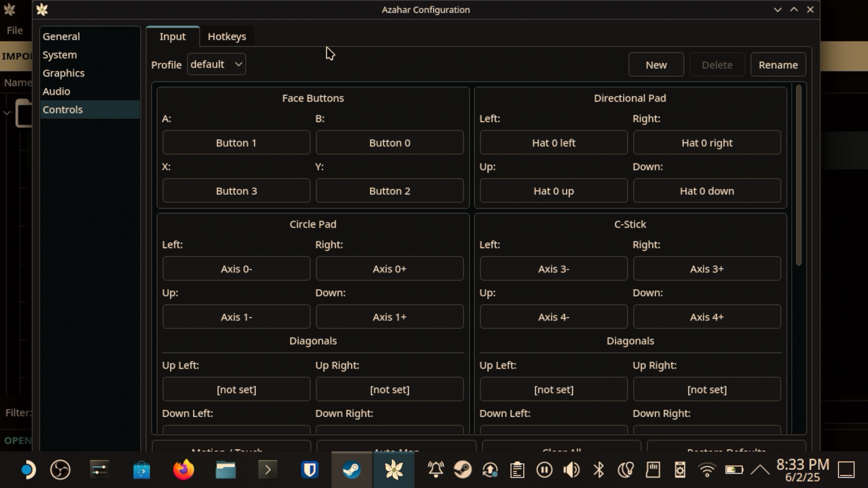The height and width of the screenshot is (488, 868).
Task: Click the Azahar flower icon in the configuration title bar
Action: (x=42, y=9)
